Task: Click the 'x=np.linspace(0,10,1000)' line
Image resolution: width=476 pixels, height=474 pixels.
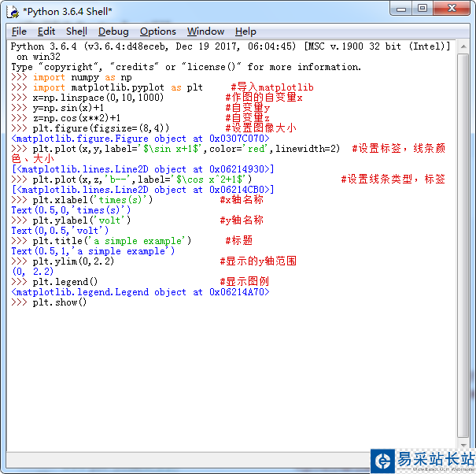Action: click(x=98, y=98)
